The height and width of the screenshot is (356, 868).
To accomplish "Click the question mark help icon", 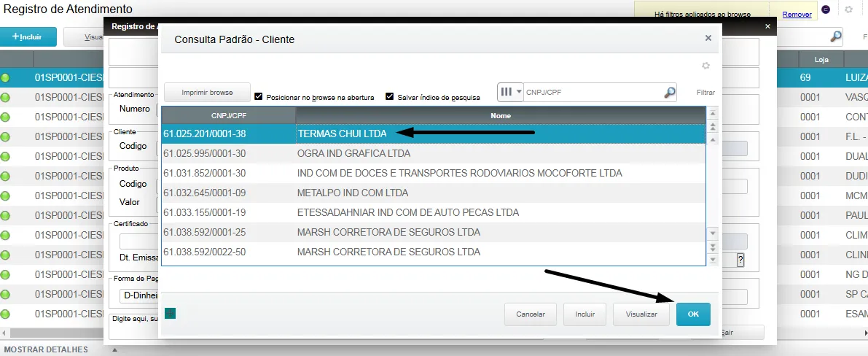I will (740, 260).
